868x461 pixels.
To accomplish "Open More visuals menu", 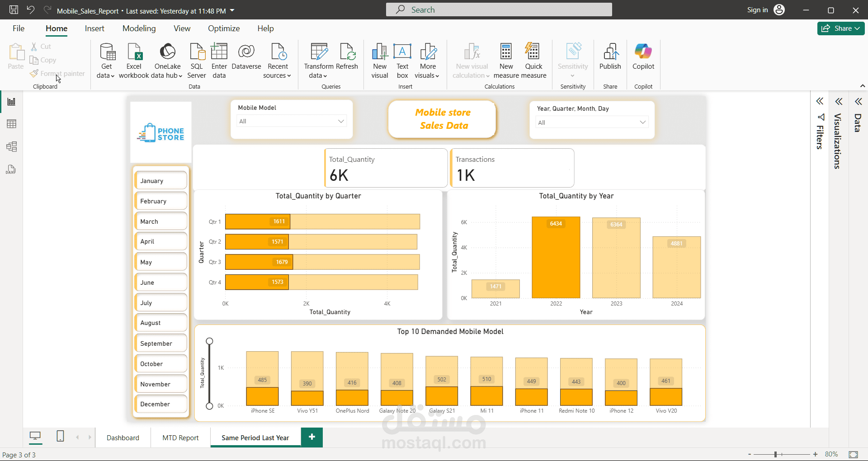I will pos(428,61).
